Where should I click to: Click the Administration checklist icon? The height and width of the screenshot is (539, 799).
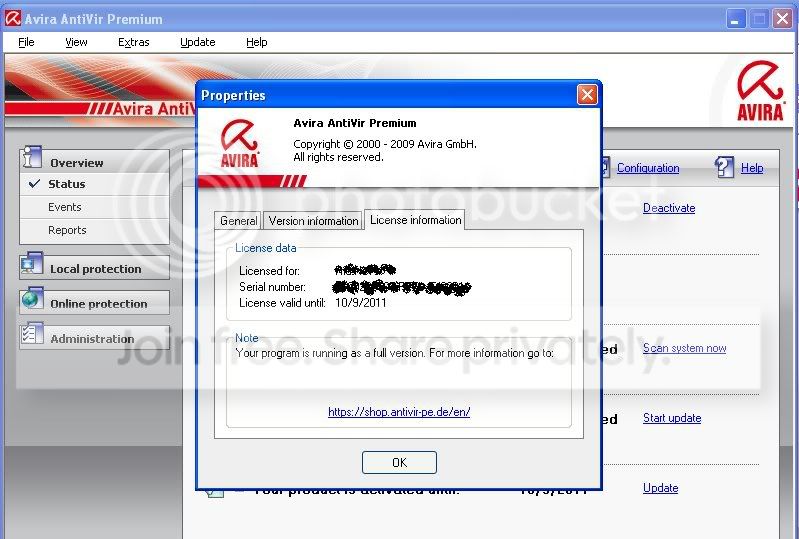(x=32, y=334)
